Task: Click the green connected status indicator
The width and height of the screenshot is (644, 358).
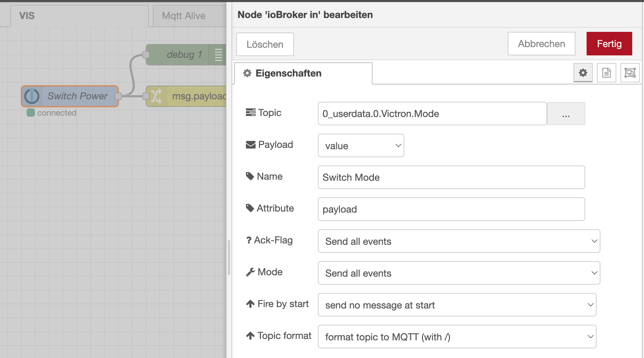Action: click(31, 113)
